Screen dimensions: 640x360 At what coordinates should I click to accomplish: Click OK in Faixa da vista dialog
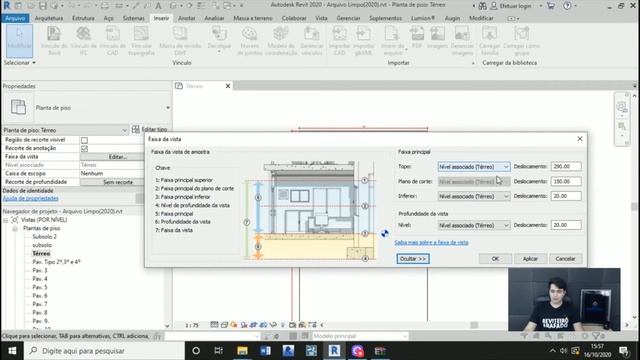[x=495, y=259]
